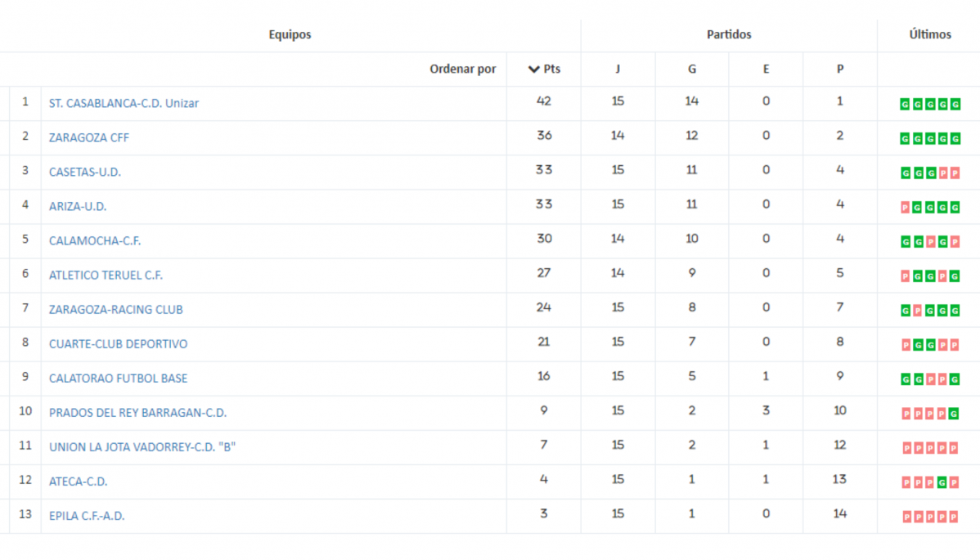Image resolution: width=980 pixels, height=560 pixels.
Task: Click the P column header
Action: [840, 69]
